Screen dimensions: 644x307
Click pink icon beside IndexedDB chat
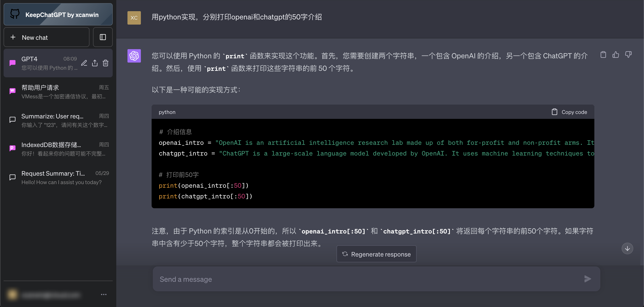[13, 148]
